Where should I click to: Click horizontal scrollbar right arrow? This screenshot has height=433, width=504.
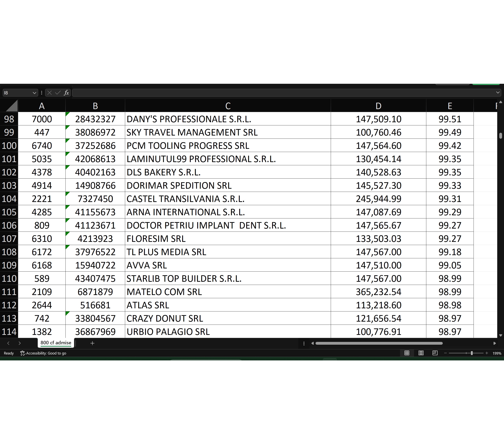tap(495, 343)
